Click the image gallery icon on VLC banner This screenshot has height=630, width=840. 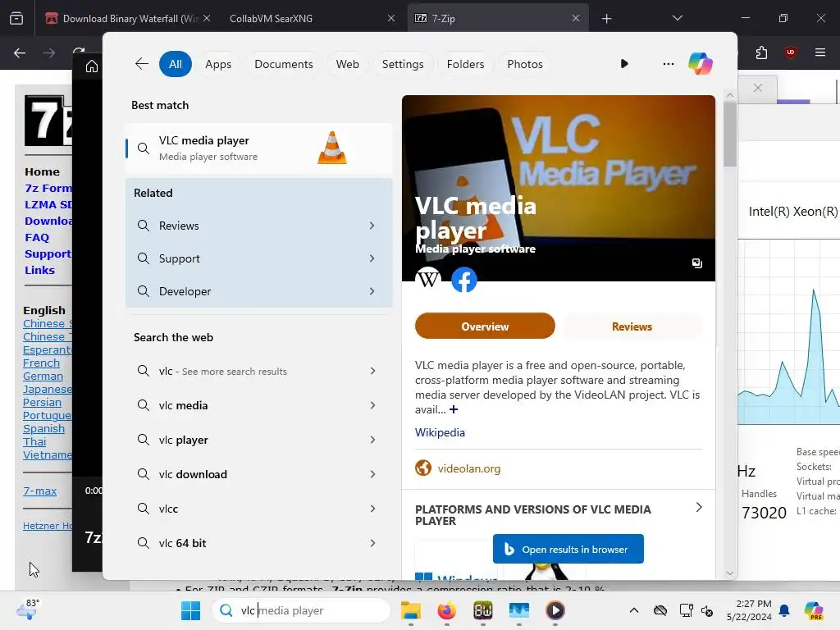(x=696, y=263)
